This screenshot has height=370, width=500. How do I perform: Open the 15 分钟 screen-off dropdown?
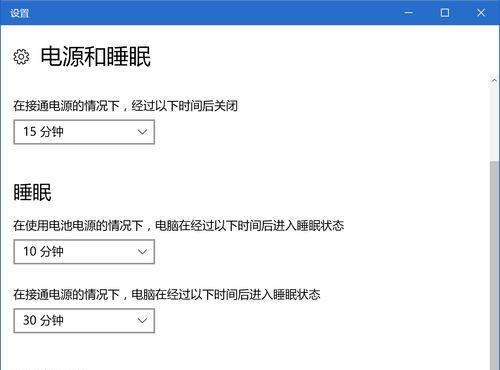(x=84, y=132)
